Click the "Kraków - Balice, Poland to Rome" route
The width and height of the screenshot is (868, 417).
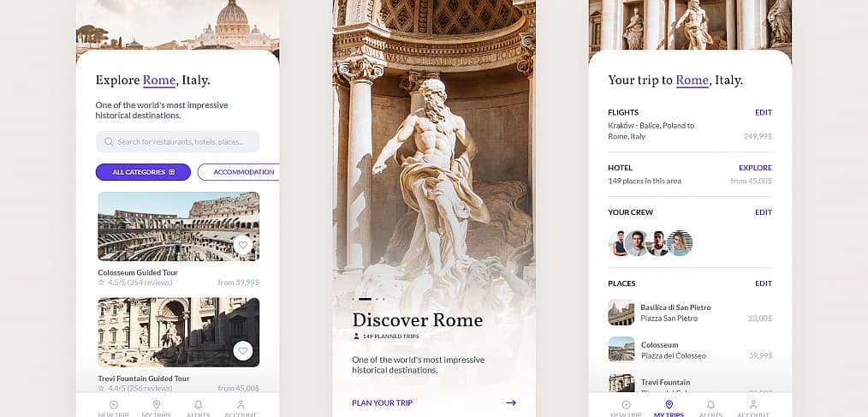(651, 131)
